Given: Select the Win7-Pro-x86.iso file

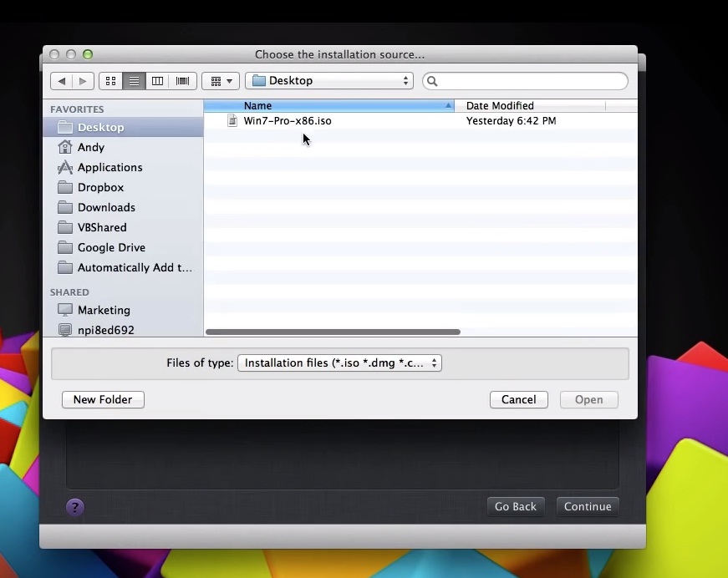Looking at the screenshot, I should click(287, 121).
